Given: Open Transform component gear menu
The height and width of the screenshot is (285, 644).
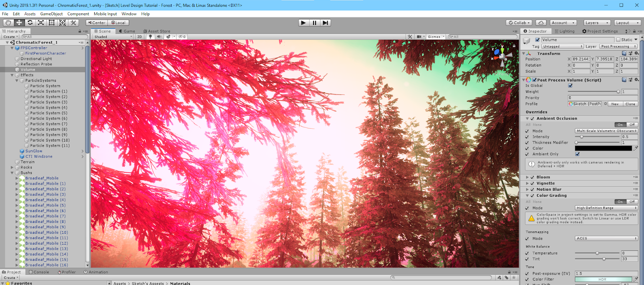Looking at the screenshot, I should click(636, 53).
